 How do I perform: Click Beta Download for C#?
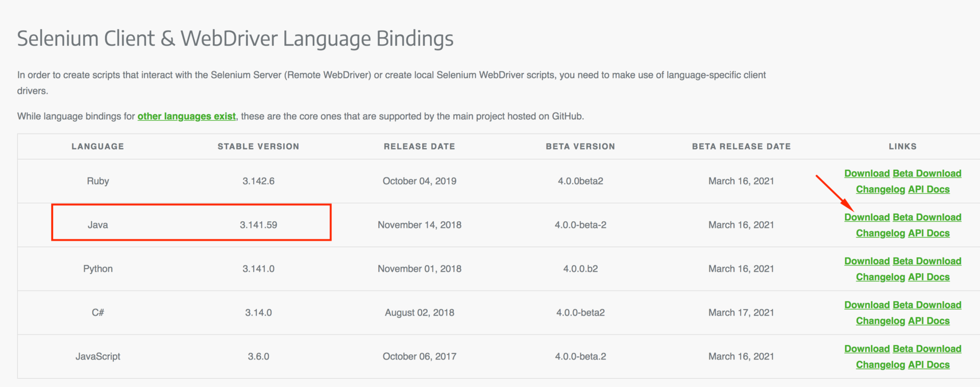[x=927, y=304]
